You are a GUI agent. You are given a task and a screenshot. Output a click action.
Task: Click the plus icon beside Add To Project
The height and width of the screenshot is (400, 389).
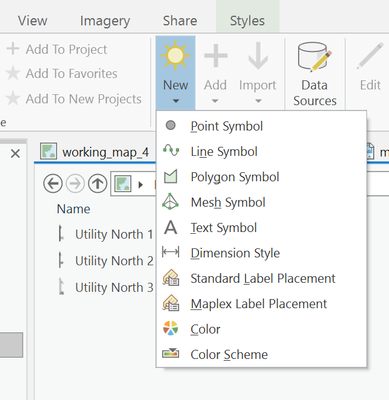(13, 49)
